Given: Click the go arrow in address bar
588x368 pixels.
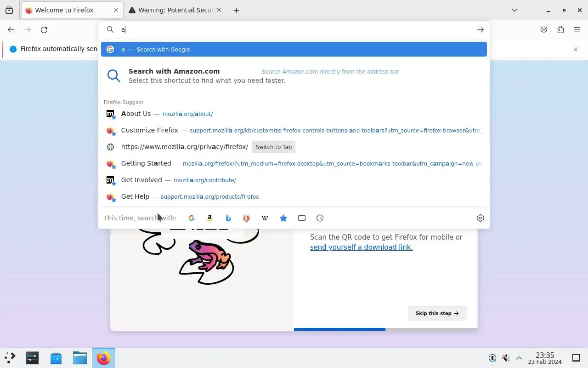Looking at the screenshot, I should pos(481,29).
